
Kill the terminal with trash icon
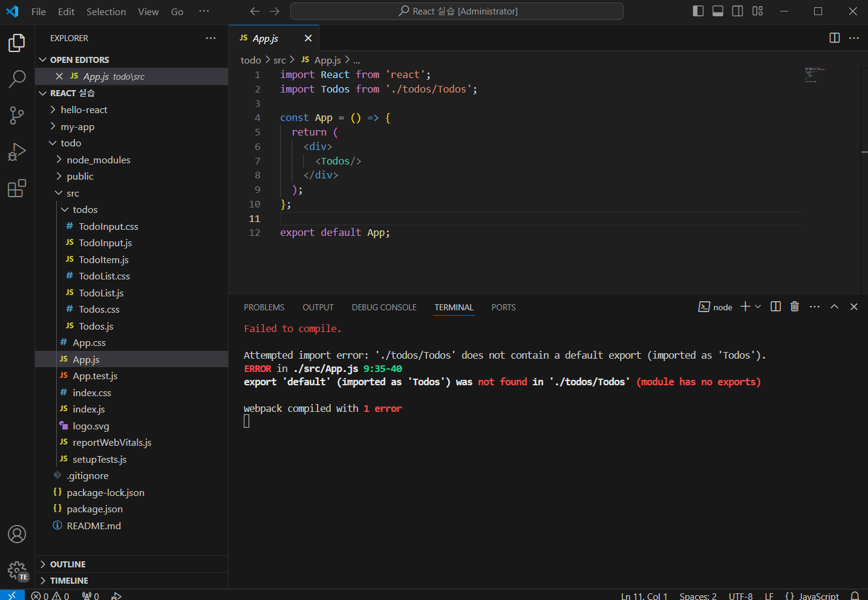pyautogui.click(x=795, y=307)
